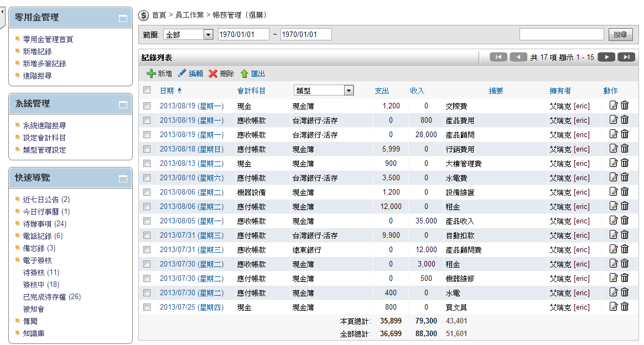The height and width of the screenshot is (345, 644).
Task: Check the 機器維修 row checkbox
Action: coord(147,278)
